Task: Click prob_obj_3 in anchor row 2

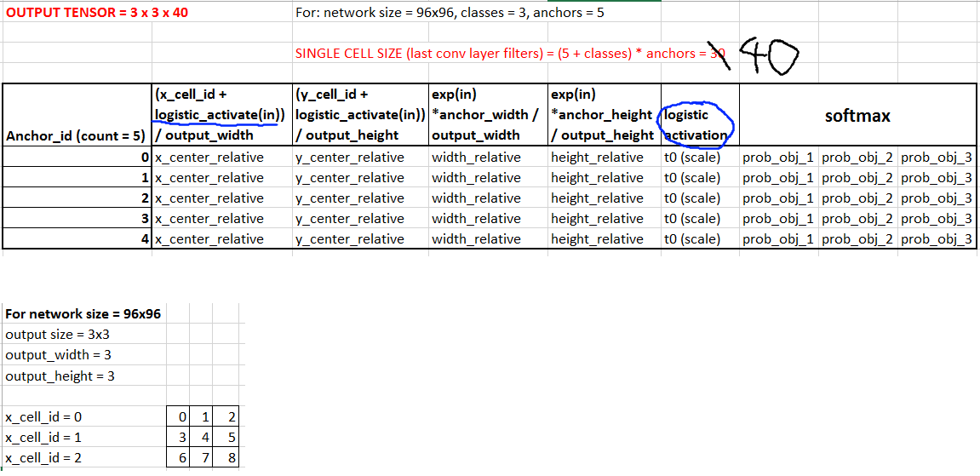Action: pyautogui.click(x=937, y=198)
